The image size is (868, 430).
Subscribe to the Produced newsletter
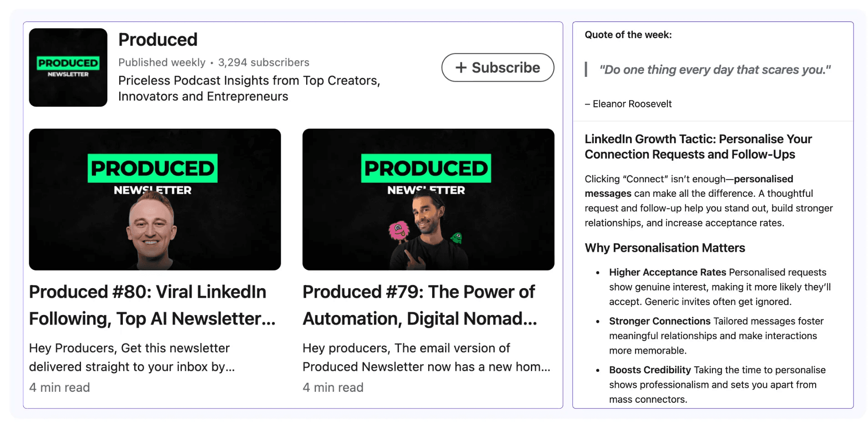[498, 68]
